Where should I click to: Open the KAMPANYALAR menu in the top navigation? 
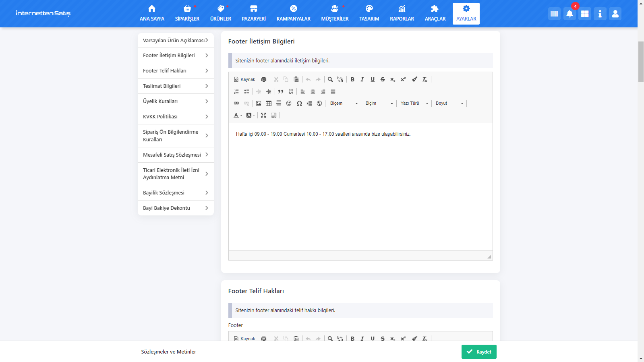(293, 14)
